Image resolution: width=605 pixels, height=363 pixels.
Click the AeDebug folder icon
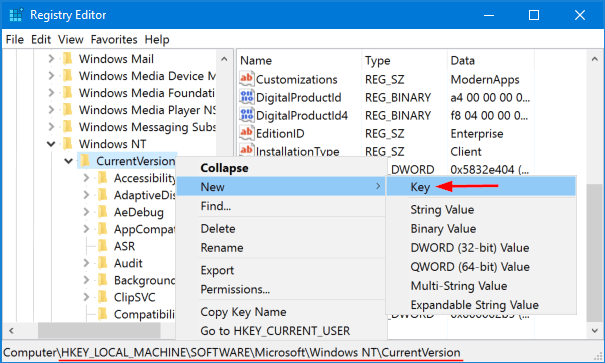coord(103,212)
